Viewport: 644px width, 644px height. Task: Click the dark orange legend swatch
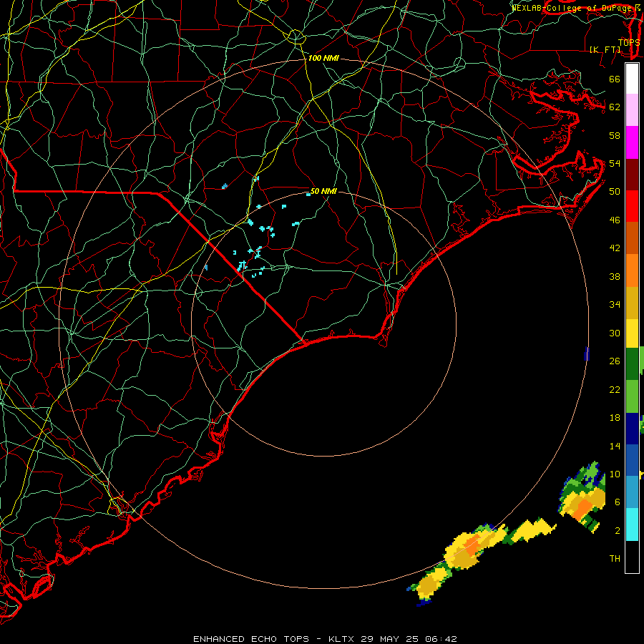(x=632, y=238)
